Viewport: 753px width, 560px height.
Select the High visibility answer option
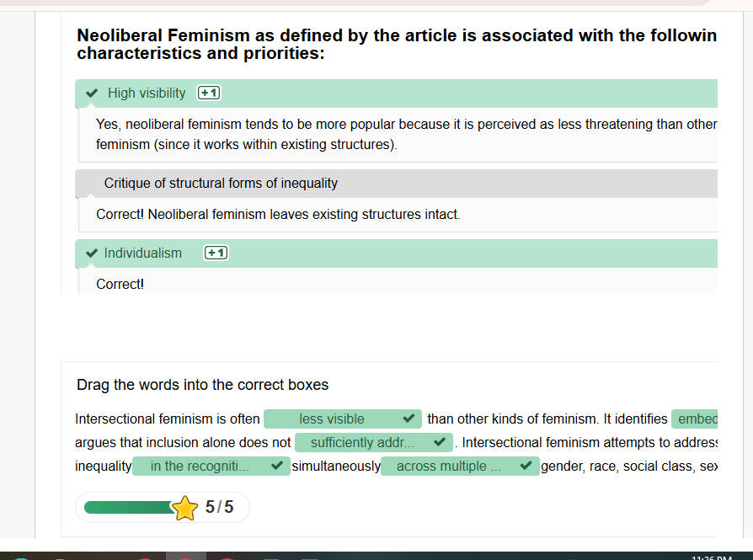point(147,93)
